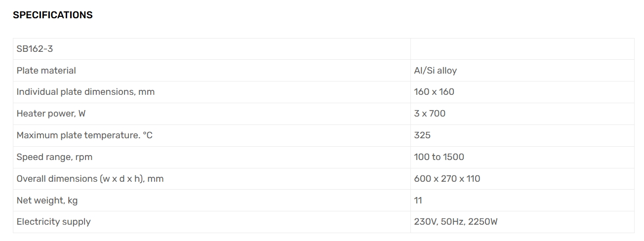644x241 pixels.
Task: Select the 325 temperature value
Action: pyautogui.click(x=422, y=135)
